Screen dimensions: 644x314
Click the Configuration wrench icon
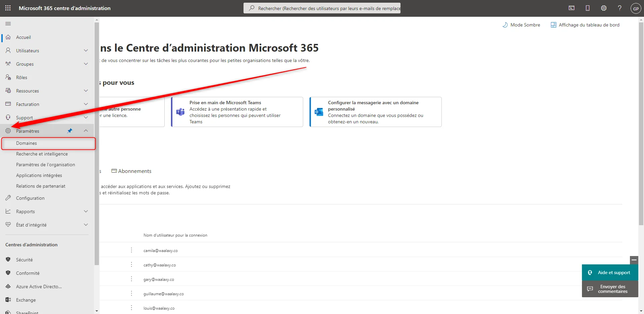pos(8,198)
